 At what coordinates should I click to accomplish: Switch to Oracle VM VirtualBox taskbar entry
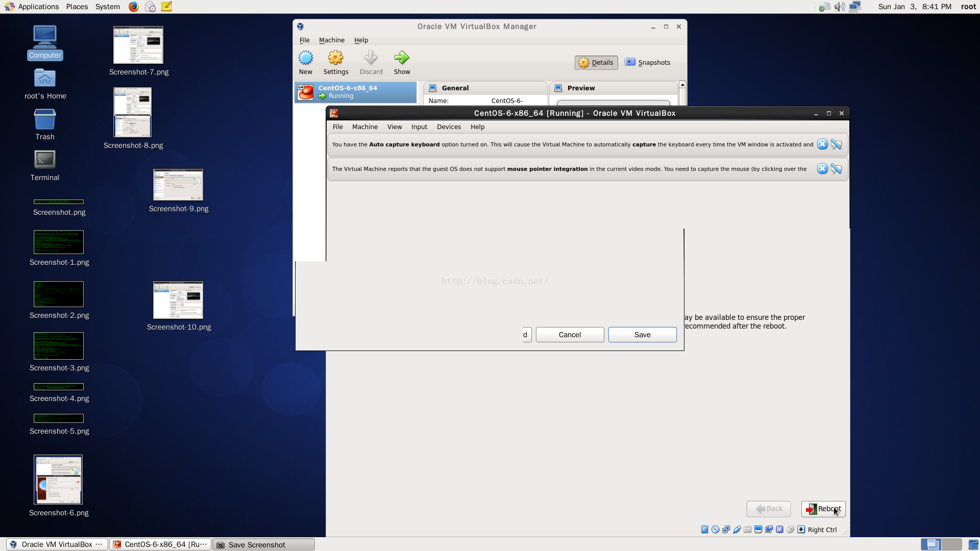[57, 544]
